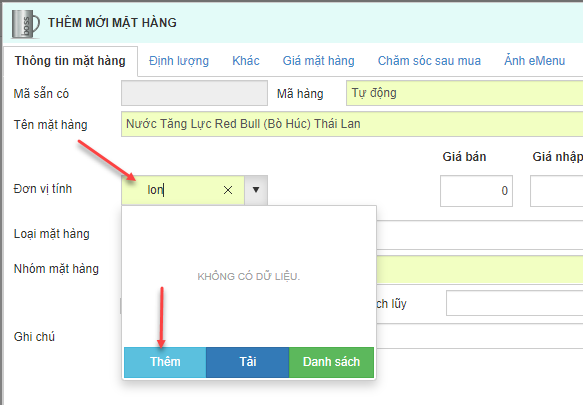Click the tích lũy input box
Image resolution: width=583 pixels, height=405 pixels.
(515, 303)
